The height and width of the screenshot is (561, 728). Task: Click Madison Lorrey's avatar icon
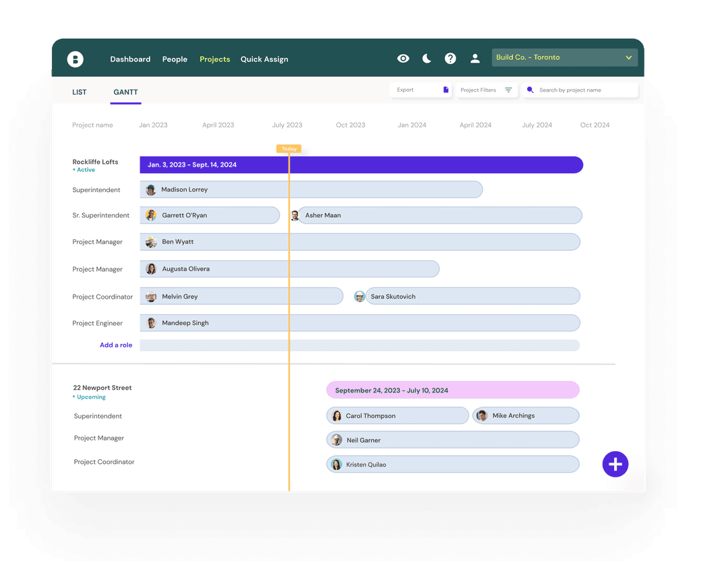pyautogui.click(x=151, y=190)
